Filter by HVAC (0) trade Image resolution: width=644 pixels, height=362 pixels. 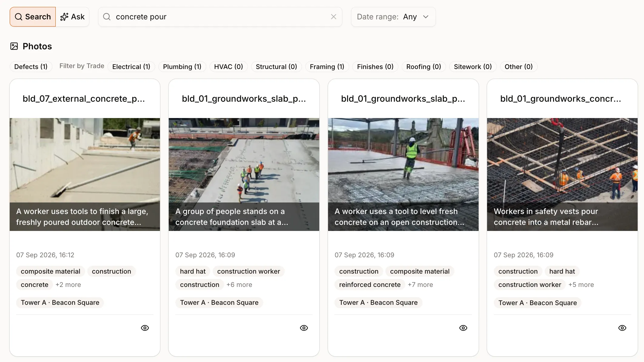(x=228, y=67)
